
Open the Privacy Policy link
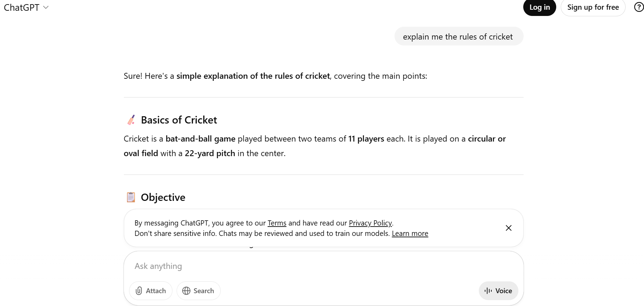(370, 223)
